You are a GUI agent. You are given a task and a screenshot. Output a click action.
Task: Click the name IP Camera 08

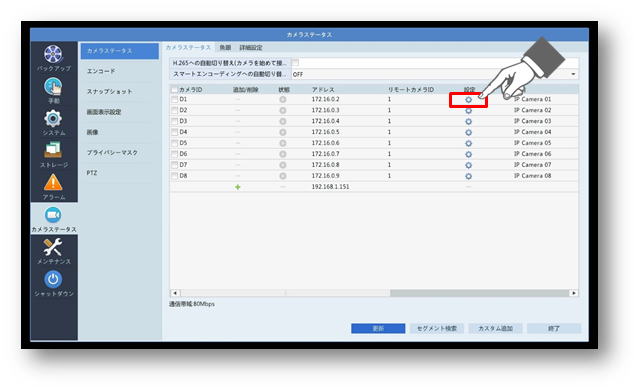click(x=532, y=176)
